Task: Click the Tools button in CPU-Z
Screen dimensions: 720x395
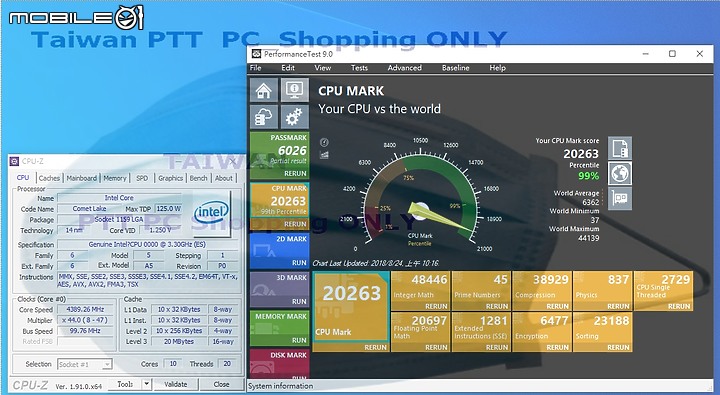Action: tap(125, 384)
